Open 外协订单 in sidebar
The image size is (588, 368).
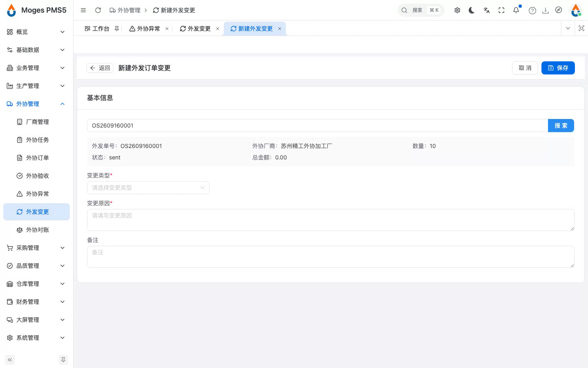[36, 158]
